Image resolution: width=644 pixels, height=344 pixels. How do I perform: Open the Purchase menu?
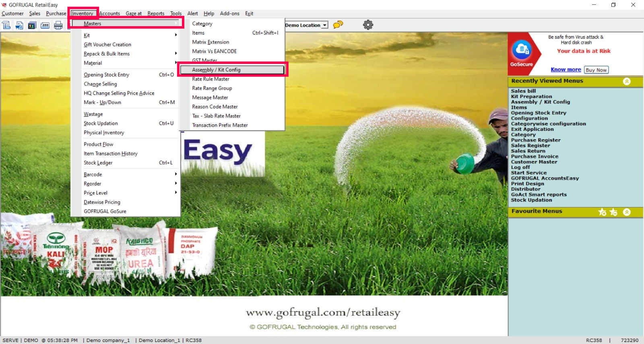[56, 13]
